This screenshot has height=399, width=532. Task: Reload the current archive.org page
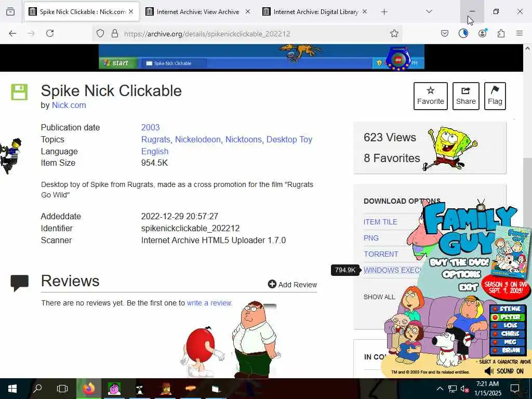tap(50, 33)
